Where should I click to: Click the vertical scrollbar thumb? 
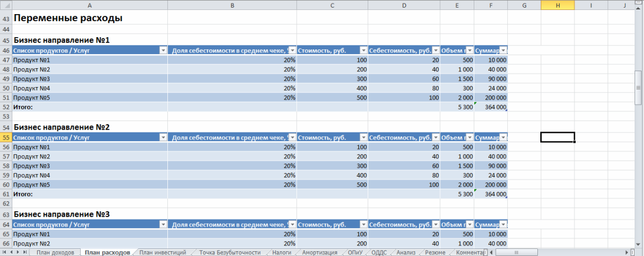(x=639, y=87)
